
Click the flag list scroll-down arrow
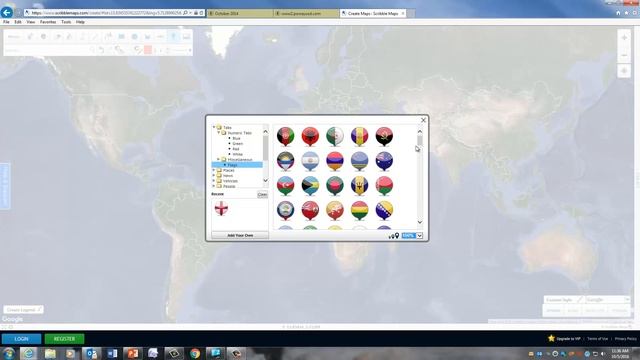coord(420,222)
